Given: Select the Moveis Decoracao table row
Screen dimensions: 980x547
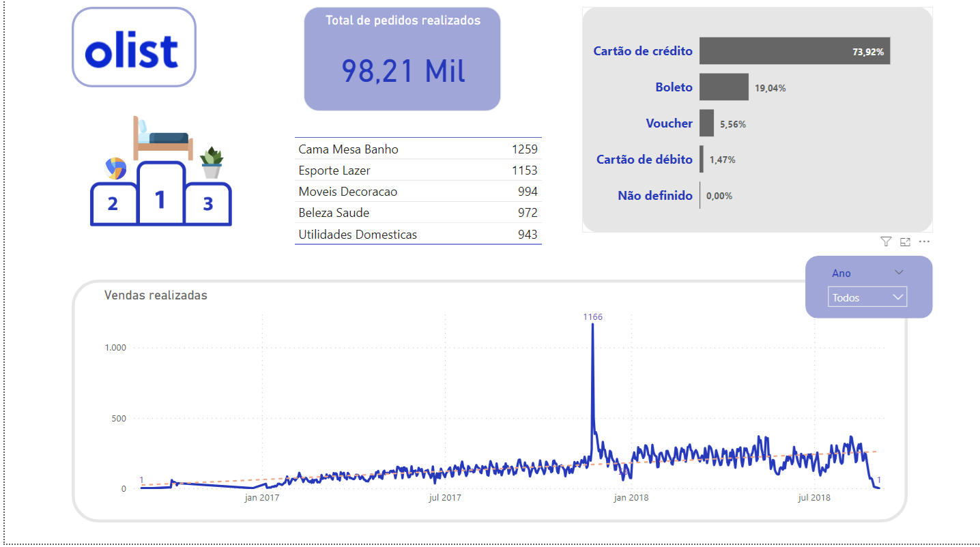Looking at the screenshot, I should [418, 192].
